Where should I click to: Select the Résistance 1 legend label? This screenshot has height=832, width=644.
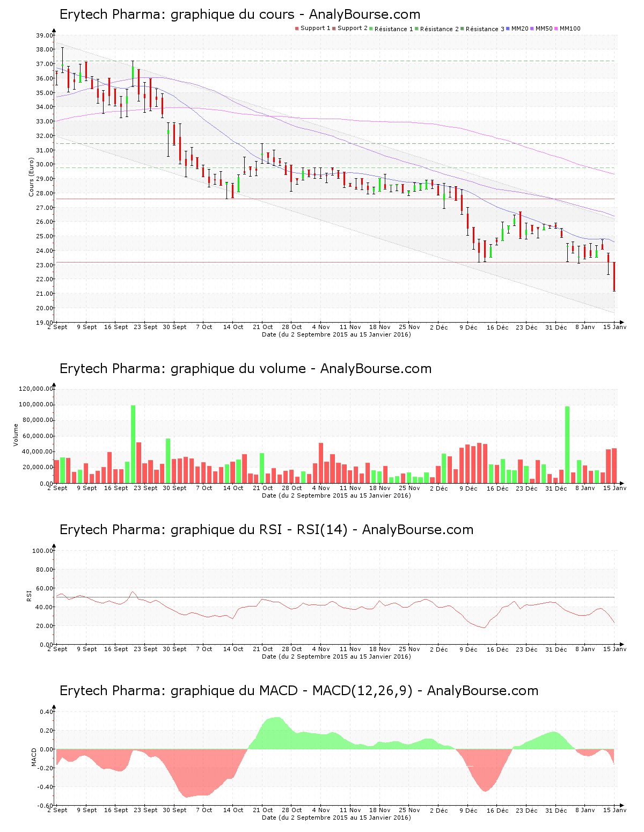[x=394, y=29]
